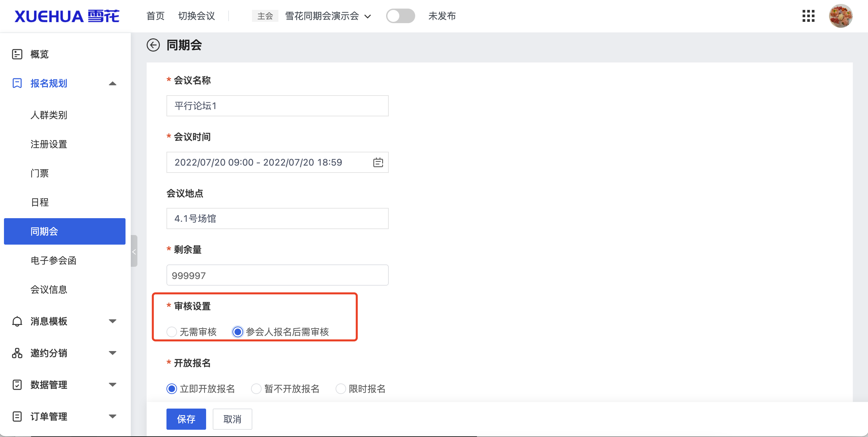Click the 剩余量 field showing 999997
This screenshot has width=868, height=437.
pyautogui.click(x=277, y=275)
